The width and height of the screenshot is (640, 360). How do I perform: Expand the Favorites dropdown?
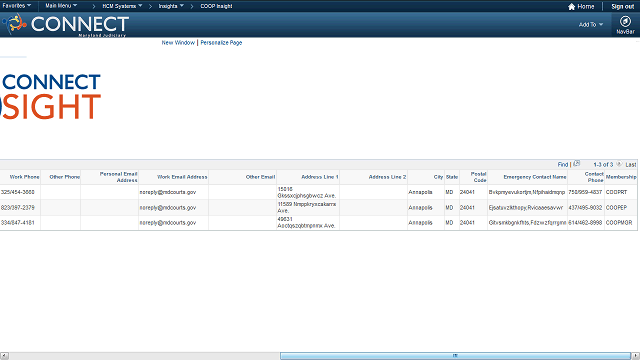(17, 6)
